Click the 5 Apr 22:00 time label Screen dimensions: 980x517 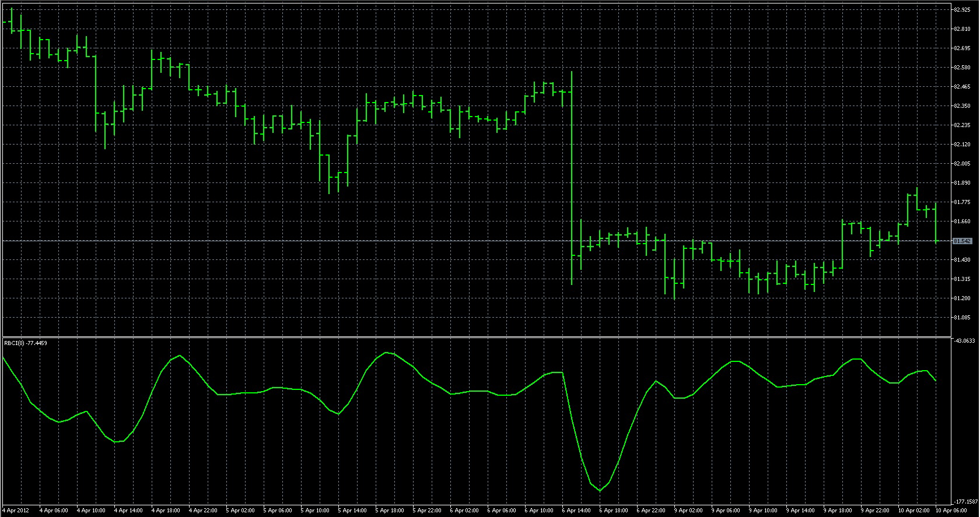click(427, 511)
